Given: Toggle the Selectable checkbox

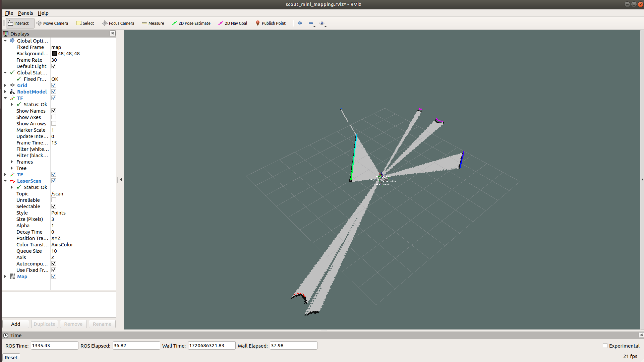Looking at the screenshot, I should pos(54,206).
